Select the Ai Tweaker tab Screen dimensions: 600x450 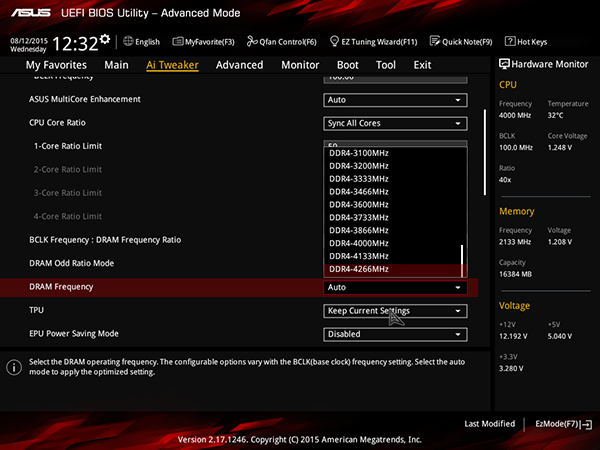[172, 65]
